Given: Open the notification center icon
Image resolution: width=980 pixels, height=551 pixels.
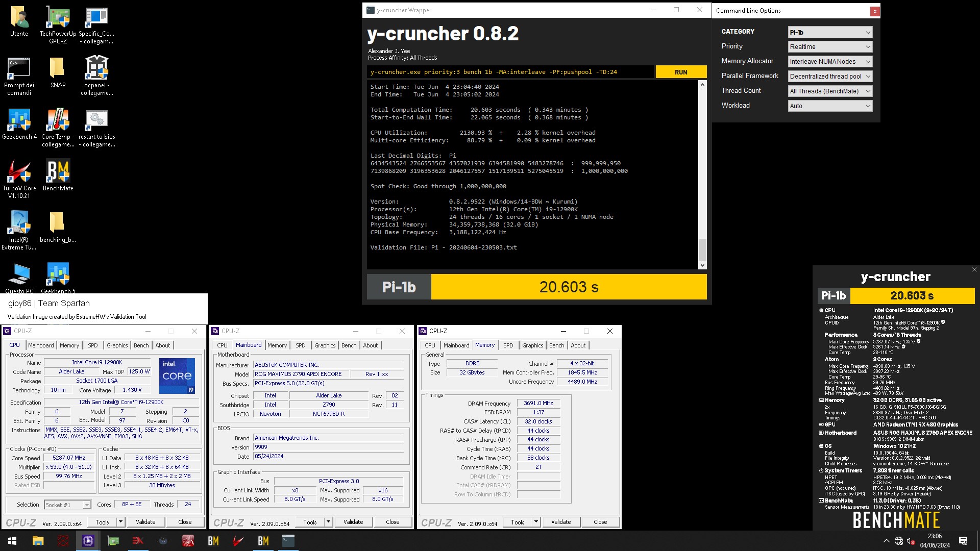Looking at the screenshot, I should click(x=963, y=541).
